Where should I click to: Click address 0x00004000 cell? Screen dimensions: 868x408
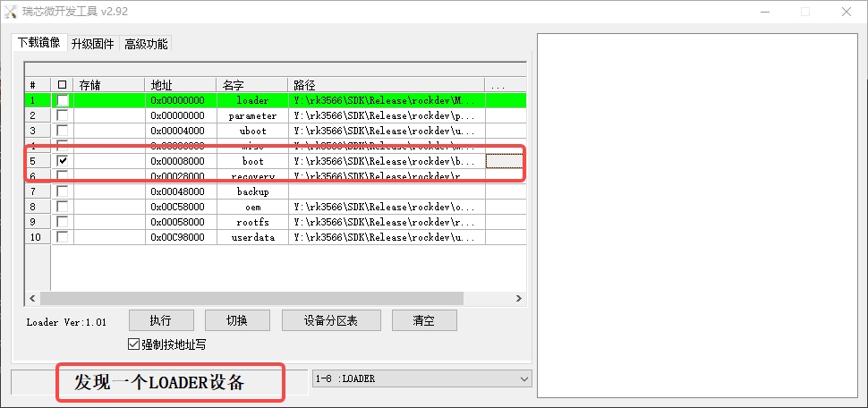click(181, 131)
